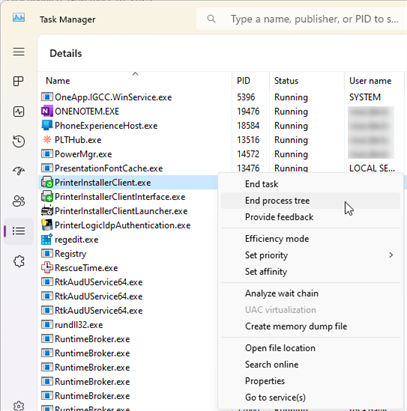Open the Performance page icon in sidebar
The height and width of the screenshot is (411, 407).
19,111
